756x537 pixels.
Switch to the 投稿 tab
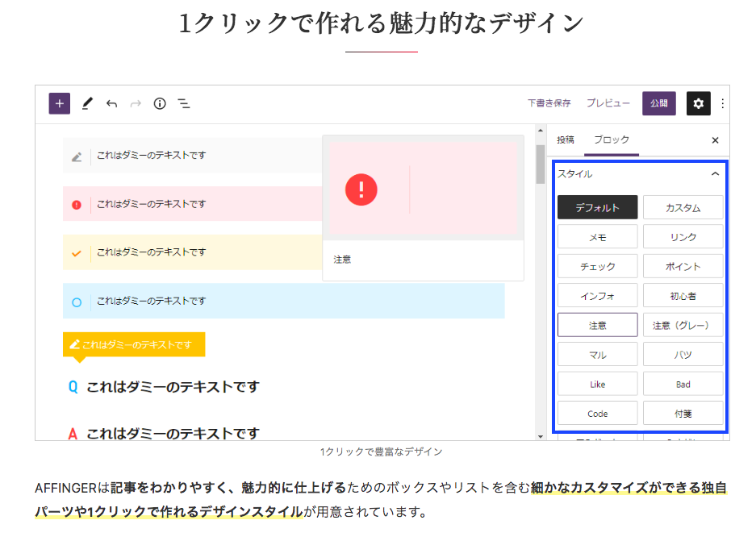[565, 139]
